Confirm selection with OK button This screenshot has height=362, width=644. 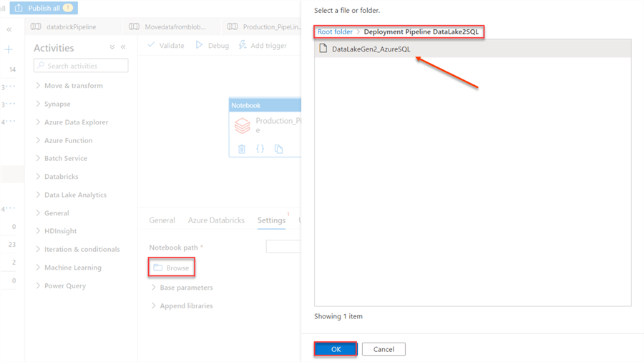[x=336, y=349]
